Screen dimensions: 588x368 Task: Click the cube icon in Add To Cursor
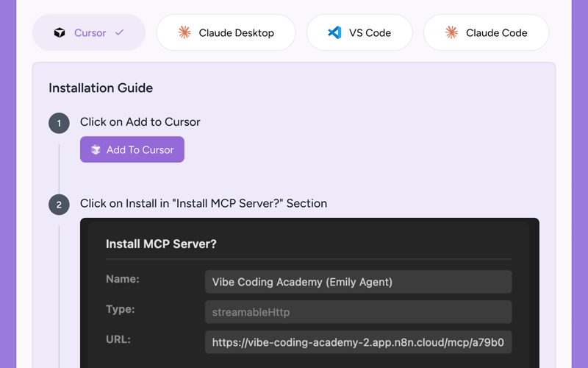96,149
